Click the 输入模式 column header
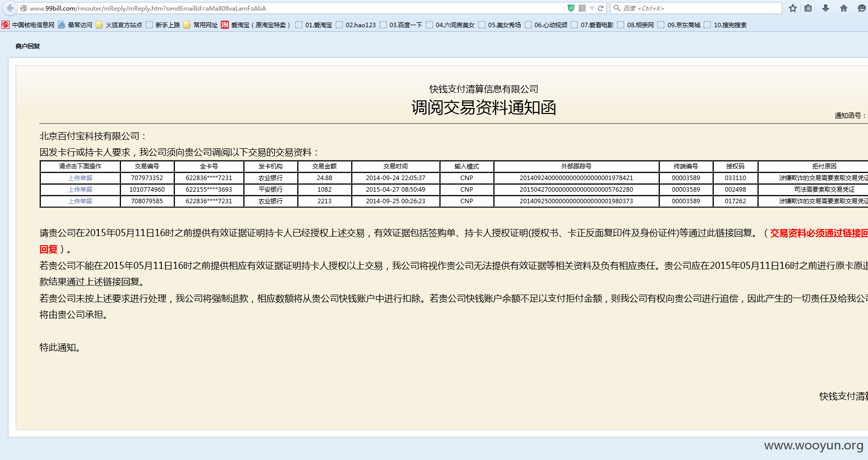The height and width of the screenshot is (460, 868). tap(467, 166)
